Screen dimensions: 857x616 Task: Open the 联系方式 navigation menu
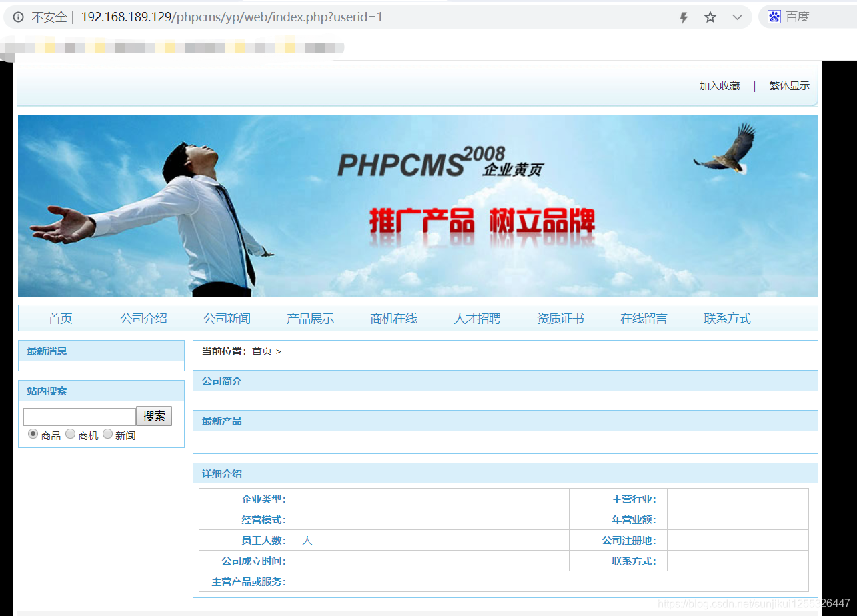(x=727, y=318)
